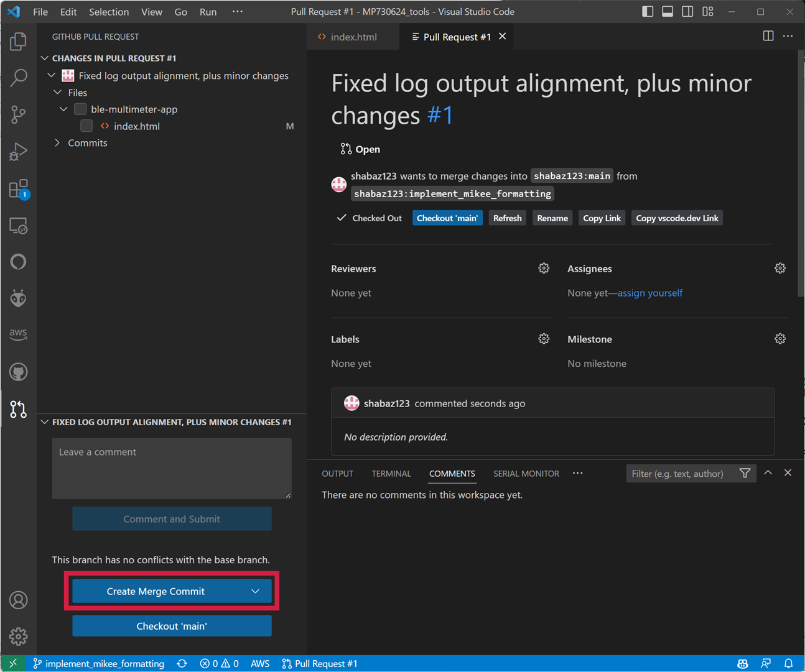Switch to TERMINAL panel tab
Screen dimensions: 805x672
point(391,474)
